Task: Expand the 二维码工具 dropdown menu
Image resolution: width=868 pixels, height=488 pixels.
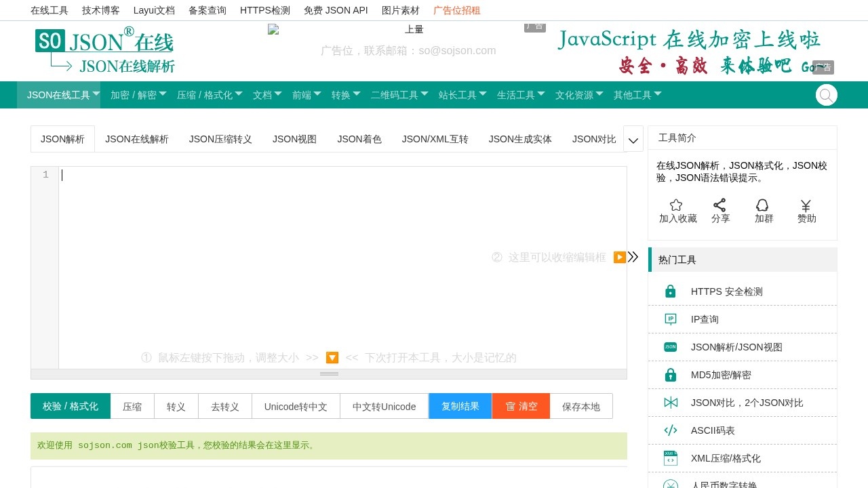Action: click(x=399, y=95)
